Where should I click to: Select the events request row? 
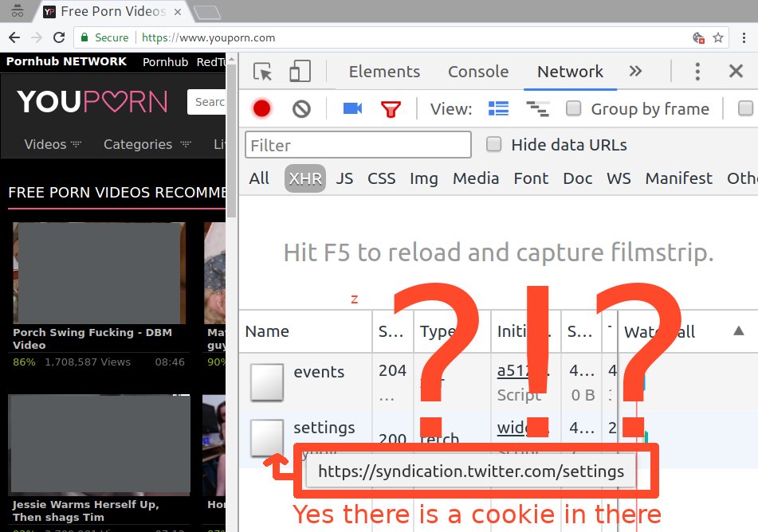[x=498, y=383]
